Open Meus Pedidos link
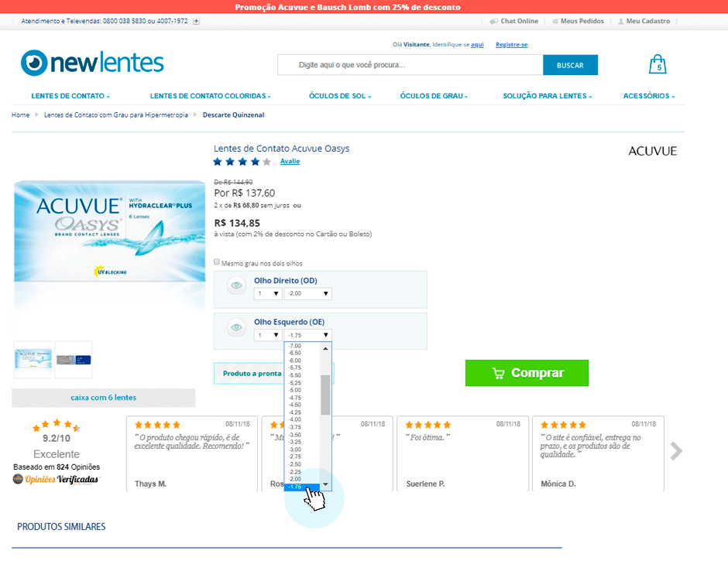Viewport: 728px width, 561px height. coord(582,22)
